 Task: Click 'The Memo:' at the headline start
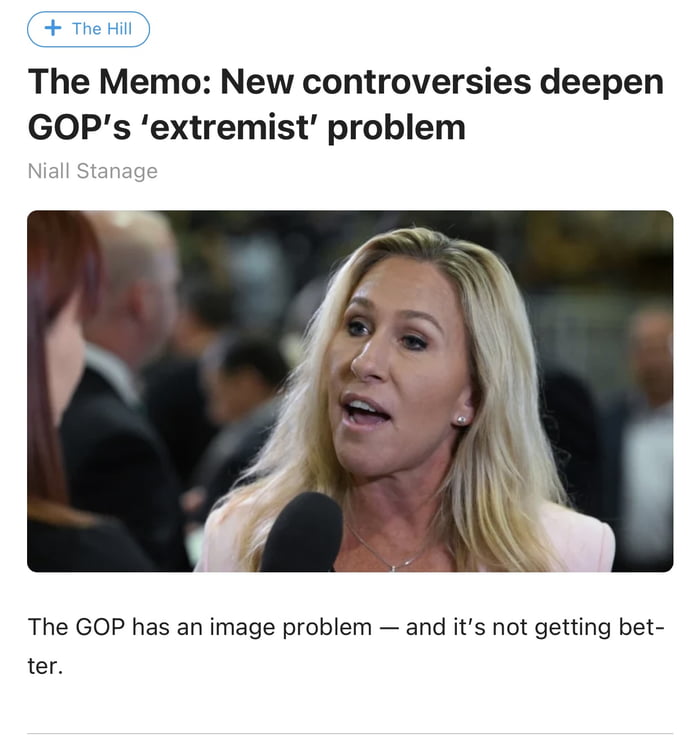tap(120, 82)
